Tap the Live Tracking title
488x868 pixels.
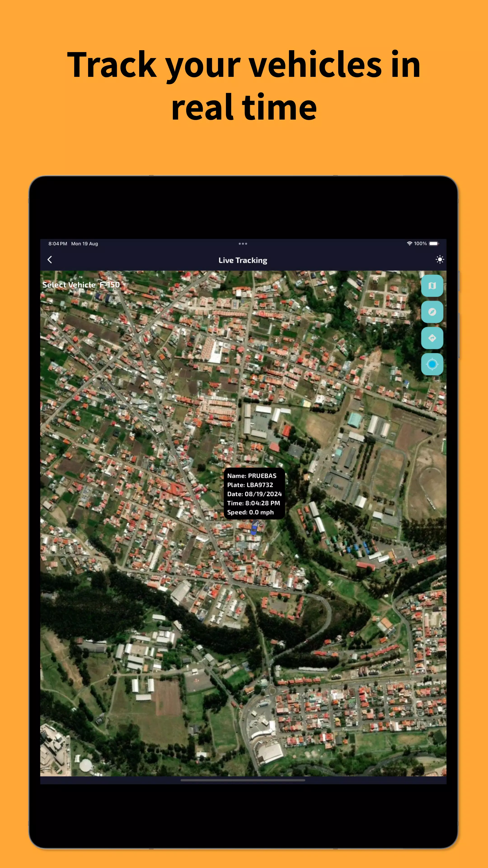tap(243, 260)
